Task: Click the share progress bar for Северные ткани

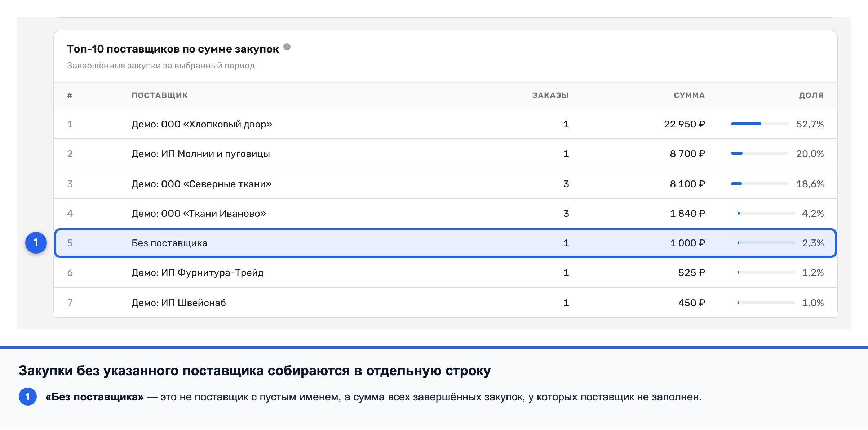Action: pyautogui.click(x=760, y=184)
